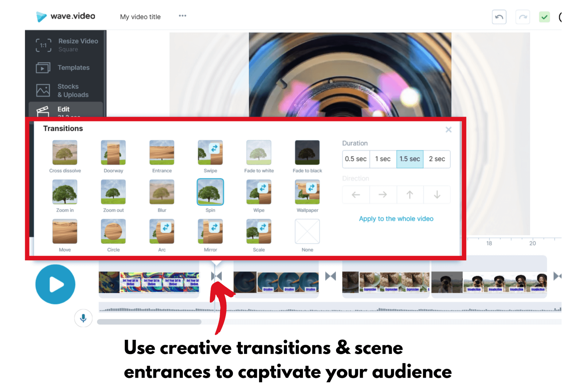This screenshot has width=588, height=384.
Task: Select the None transition option
Action: point(307,231)
